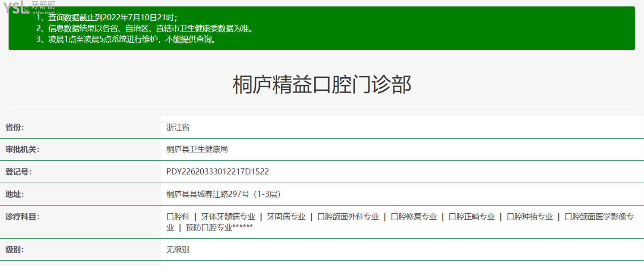Click the 预防口腔专业 entry

tap(209, 228)
